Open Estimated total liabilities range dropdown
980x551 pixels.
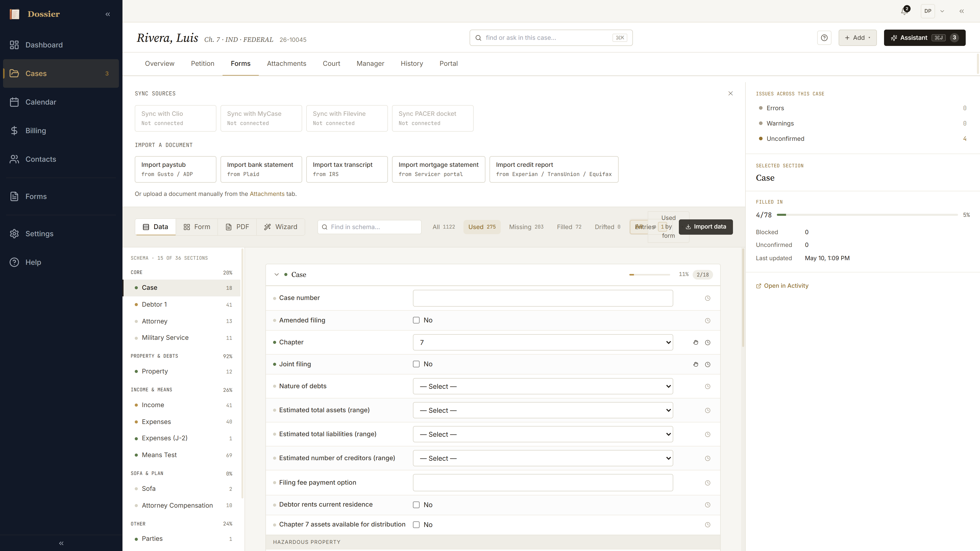coord(543,434)
